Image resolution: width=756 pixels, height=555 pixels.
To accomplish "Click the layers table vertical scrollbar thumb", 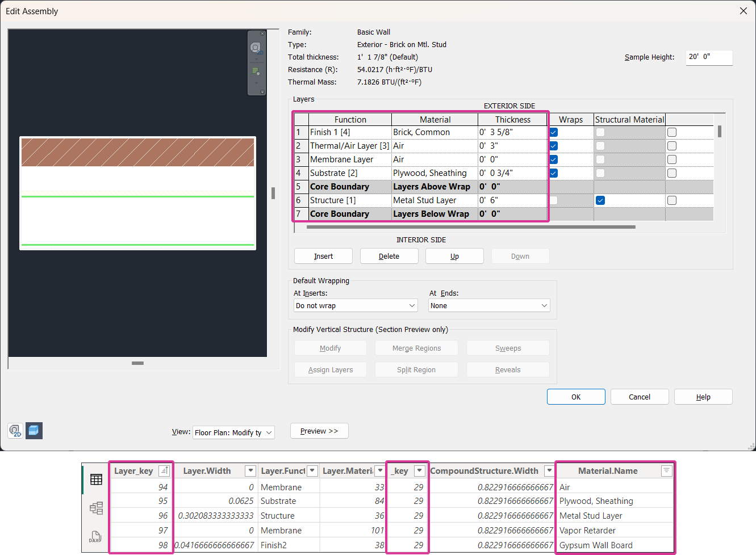I will click(720, 131).
